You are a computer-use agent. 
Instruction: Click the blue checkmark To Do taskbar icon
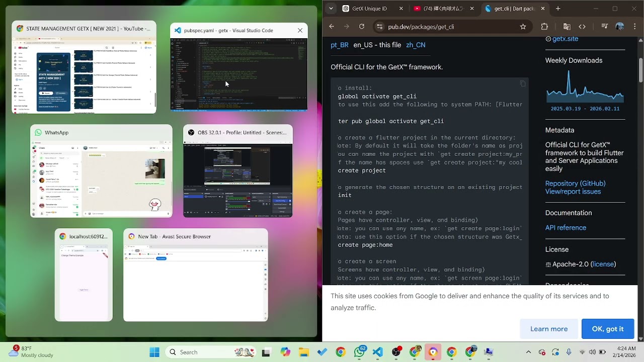coord(322,352)
